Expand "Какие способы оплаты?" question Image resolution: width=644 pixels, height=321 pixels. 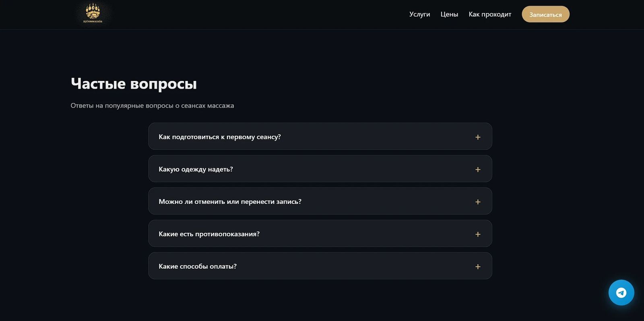(320, 266)
